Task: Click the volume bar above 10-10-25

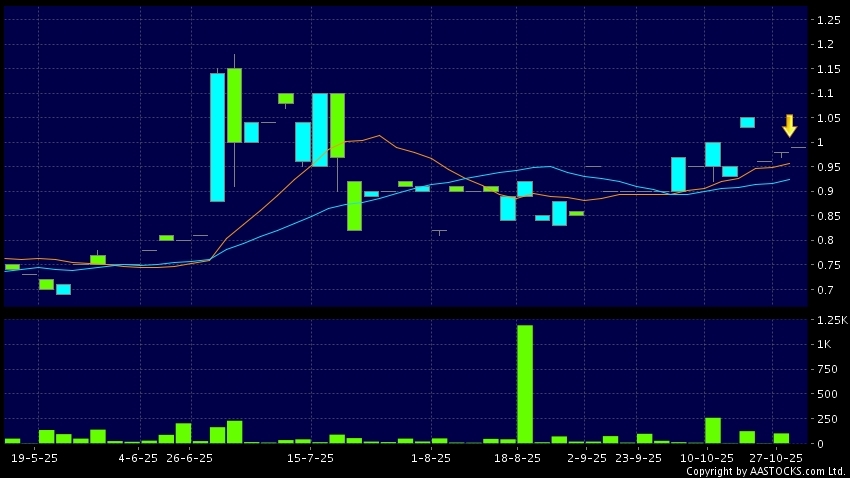Action: [713, 430]
